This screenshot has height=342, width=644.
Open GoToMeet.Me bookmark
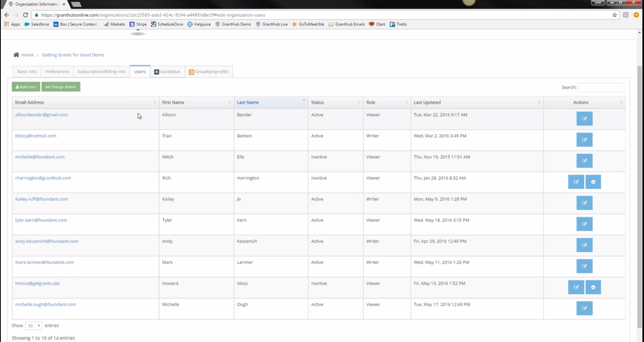(x=308, y=24)
